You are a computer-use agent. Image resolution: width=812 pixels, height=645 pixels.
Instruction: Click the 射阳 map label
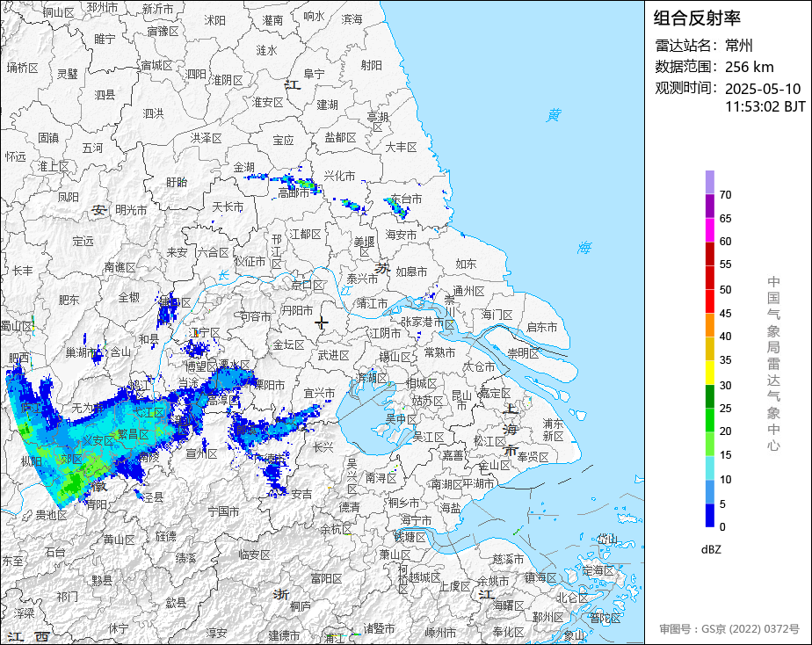tap(372, 65)
